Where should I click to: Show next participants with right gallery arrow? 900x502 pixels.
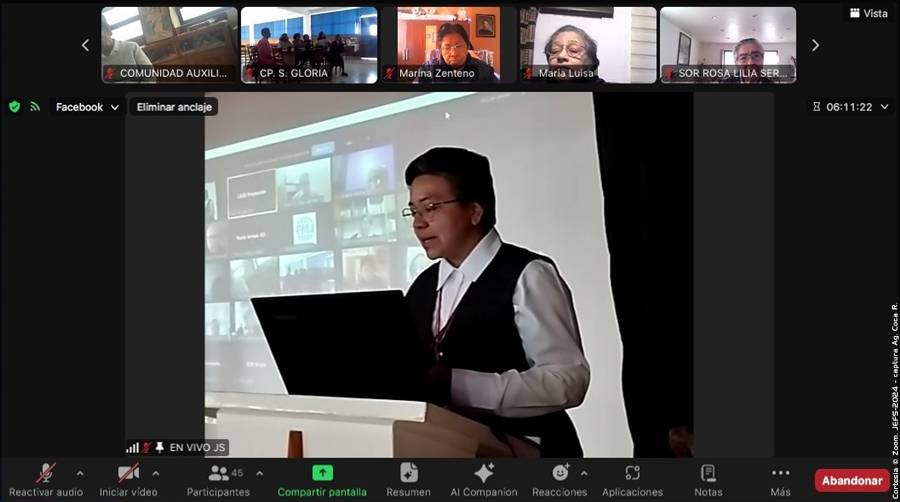815,45
